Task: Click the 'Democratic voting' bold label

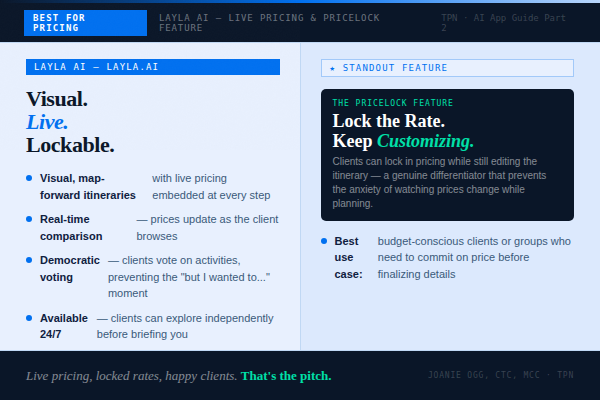Action: [70, 269]
